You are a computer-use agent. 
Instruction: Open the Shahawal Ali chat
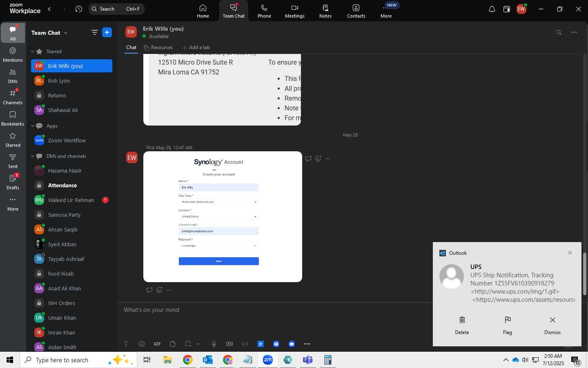(x=71, y=110)
